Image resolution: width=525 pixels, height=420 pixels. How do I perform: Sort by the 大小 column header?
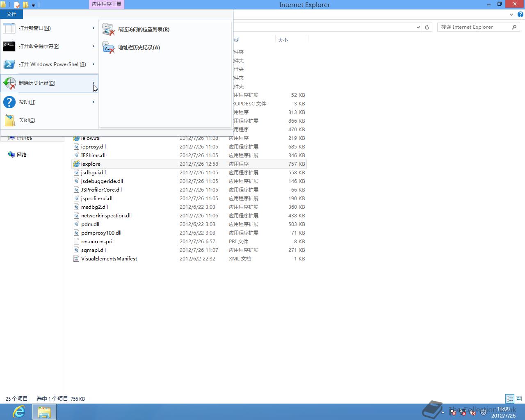pos(292,40)
